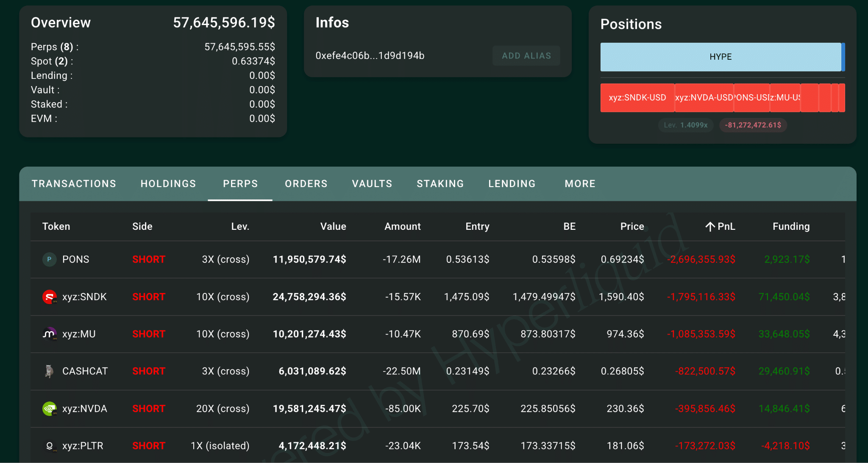This screenshot has height=463, width=868.
Task: Click the Spot (2) overview row
Action: click(x=153, y=61)
